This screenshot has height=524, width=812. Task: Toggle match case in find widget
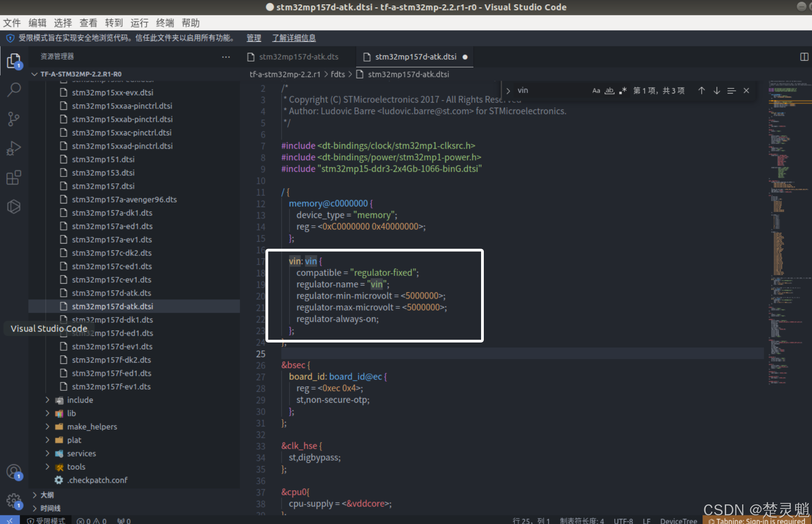pos(596,90)
